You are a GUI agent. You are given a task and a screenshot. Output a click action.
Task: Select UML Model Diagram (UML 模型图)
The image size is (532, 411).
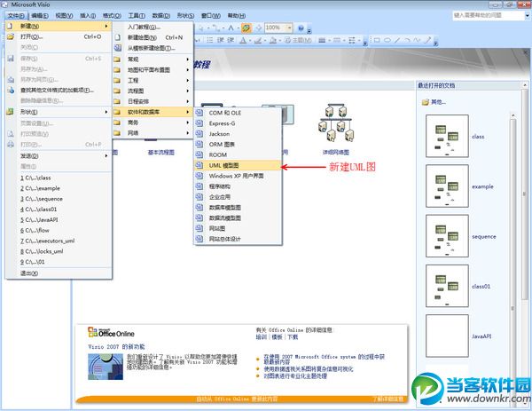(238, 165)
